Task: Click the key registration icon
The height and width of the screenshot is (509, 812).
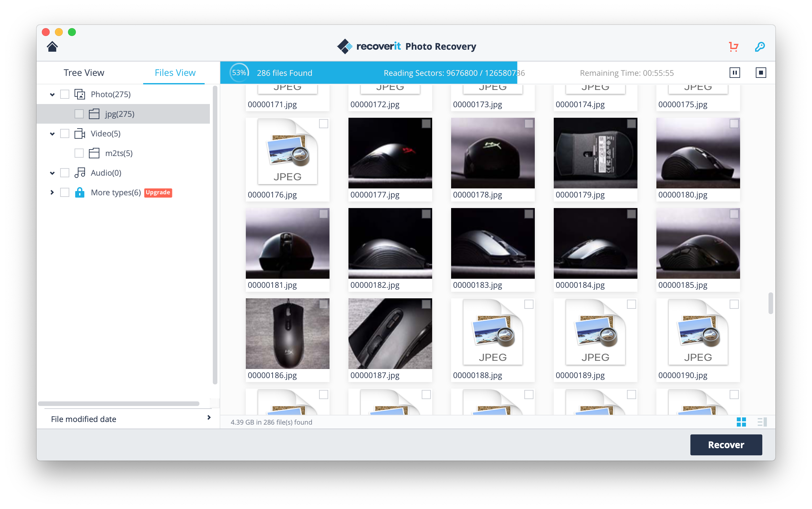Action: coord(759,46)
